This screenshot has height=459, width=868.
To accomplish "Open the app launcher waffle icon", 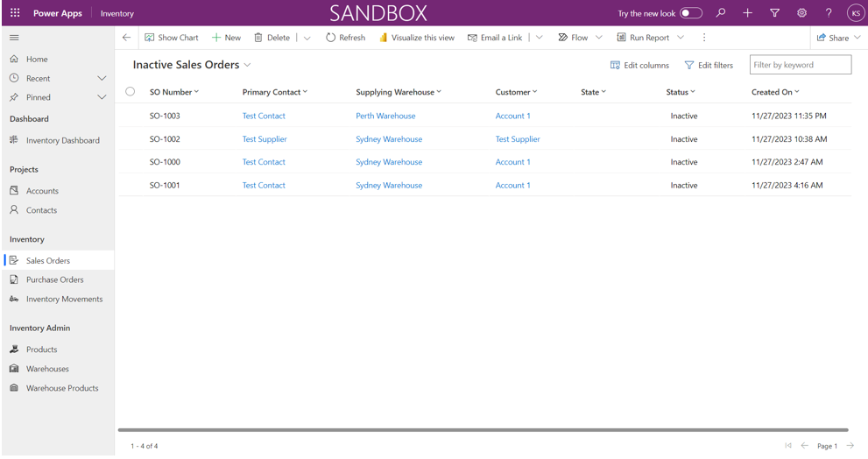I will (15, 13).
